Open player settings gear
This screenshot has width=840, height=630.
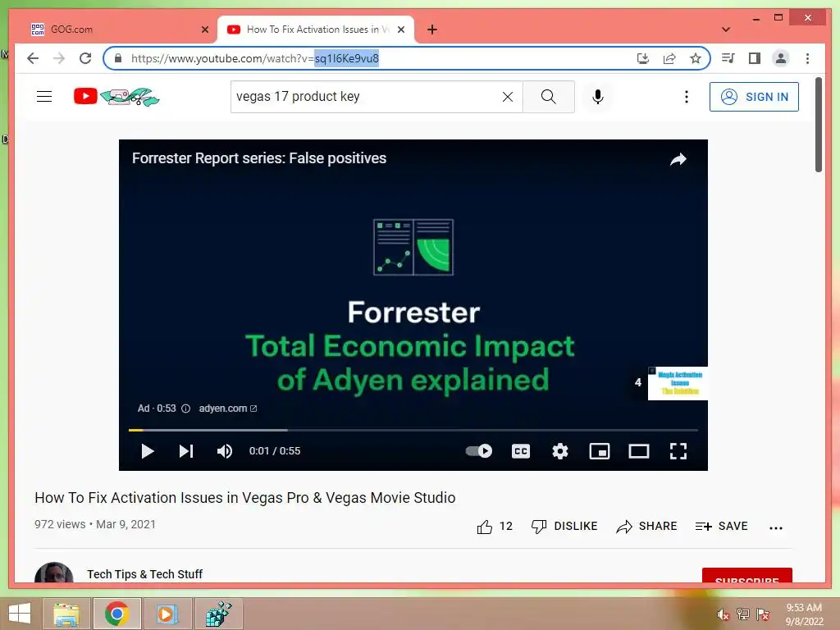coord(559,451)
